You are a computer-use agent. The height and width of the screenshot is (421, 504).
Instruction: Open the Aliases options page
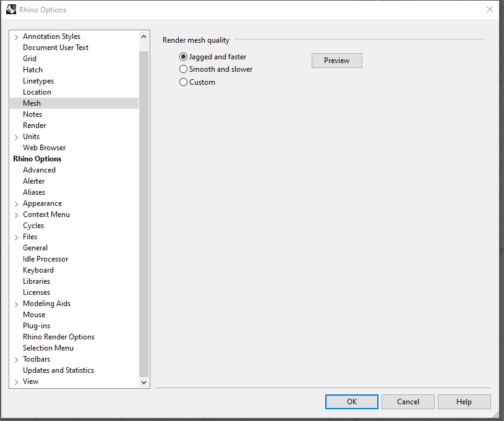[x=34, y=192]
